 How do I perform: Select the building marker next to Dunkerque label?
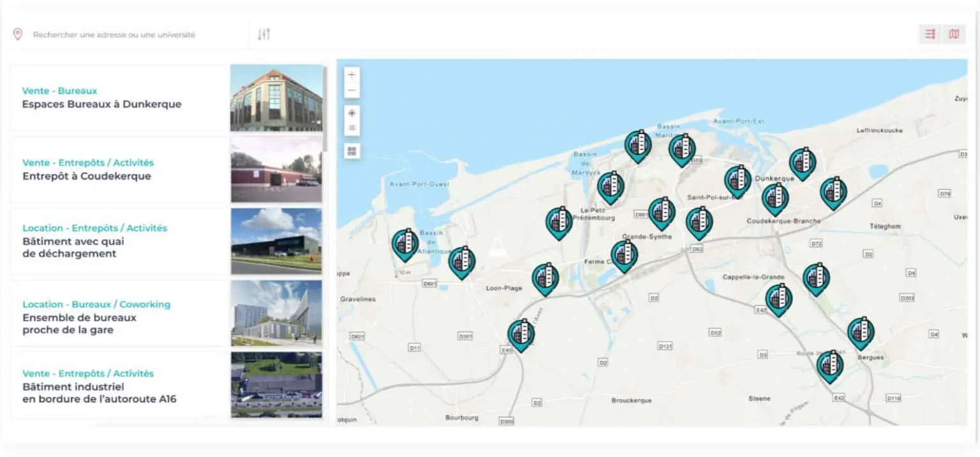pos(802,162)
